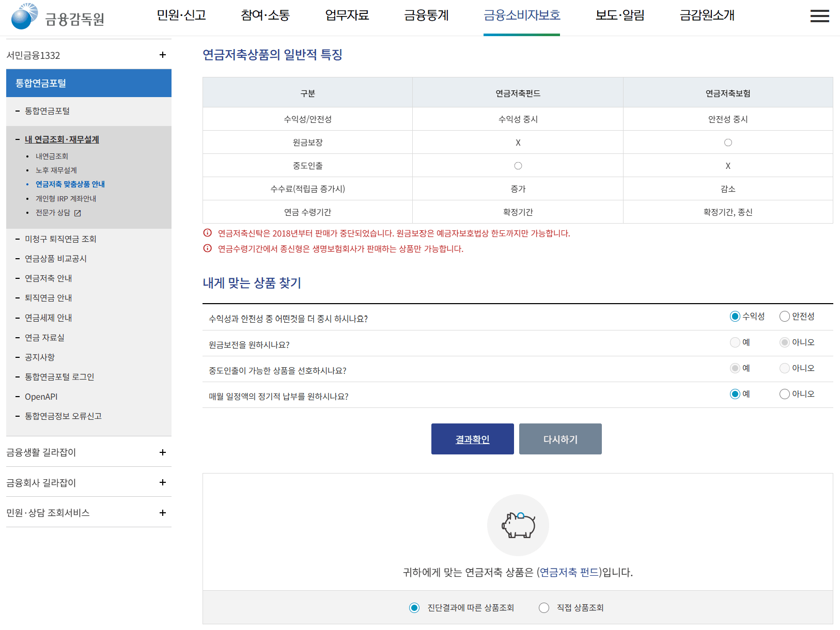Open 통합연금포털 로그인 link
Viewport: 840px width, 630px height.
59,377
